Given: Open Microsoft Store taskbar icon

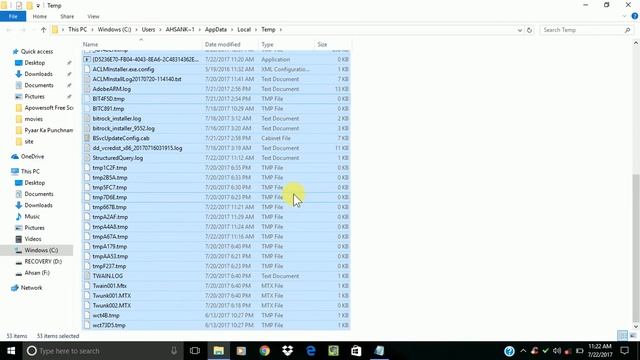Looking at the screenshot, I should pyautogui.click(x=356, y=351).
